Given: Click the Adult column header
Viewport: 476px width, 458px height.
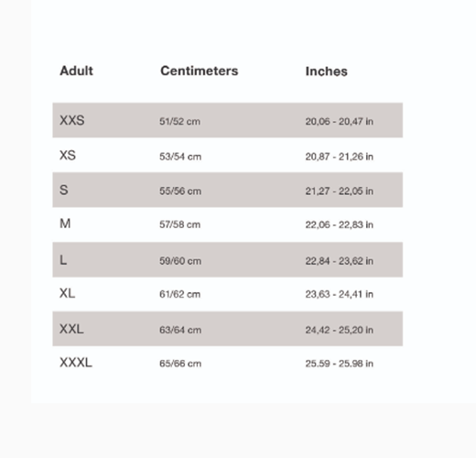Looking at the screenshot, I should (x=76, y=71).
